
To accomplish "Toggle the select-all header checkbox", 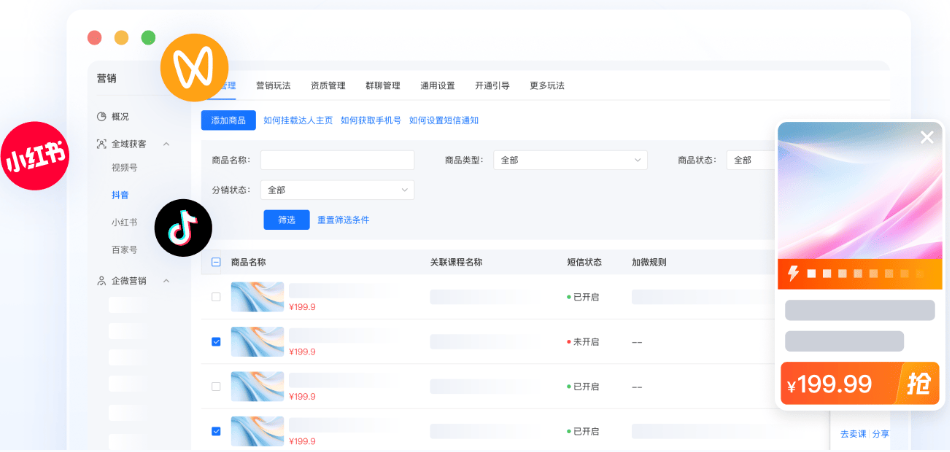I will 216,262.
